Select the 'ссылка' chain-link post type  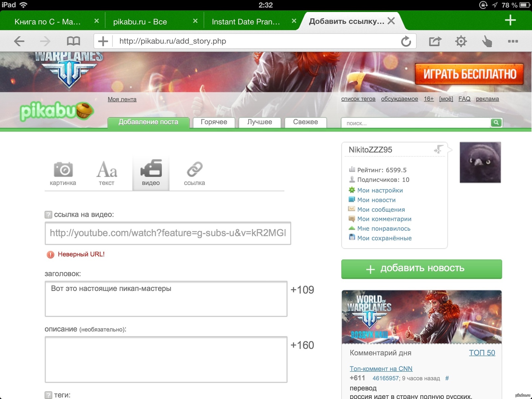[x=195, y=174]
